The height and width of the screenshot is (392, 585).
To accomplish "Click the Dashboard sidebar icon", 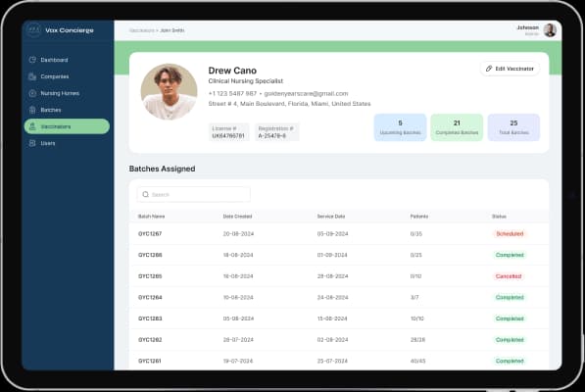I will click(x=32, y=60).
